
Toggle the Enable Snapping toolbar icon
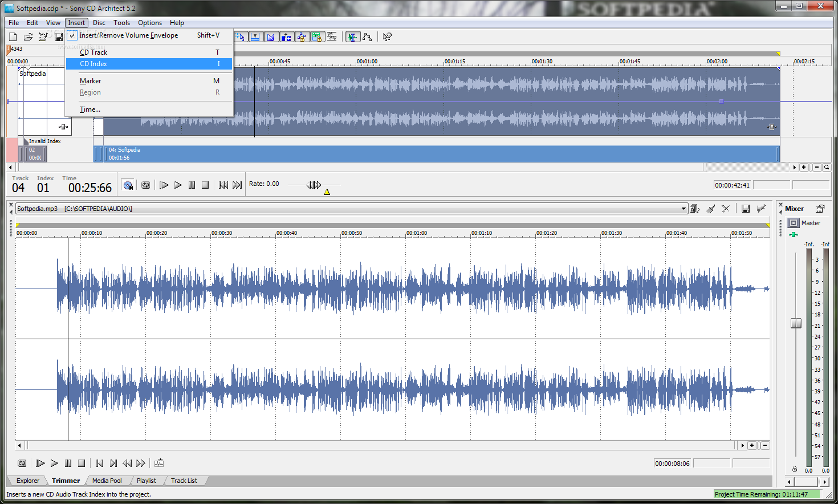point(255,37)
